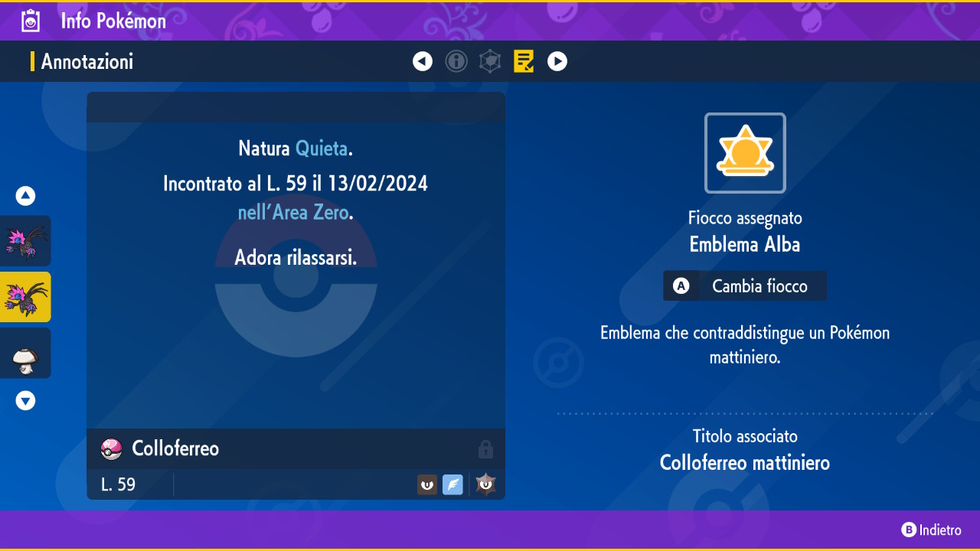Select the first Colloferreo party thumbnail
Viewport: 980px width, 551px height.
(25, 241)
